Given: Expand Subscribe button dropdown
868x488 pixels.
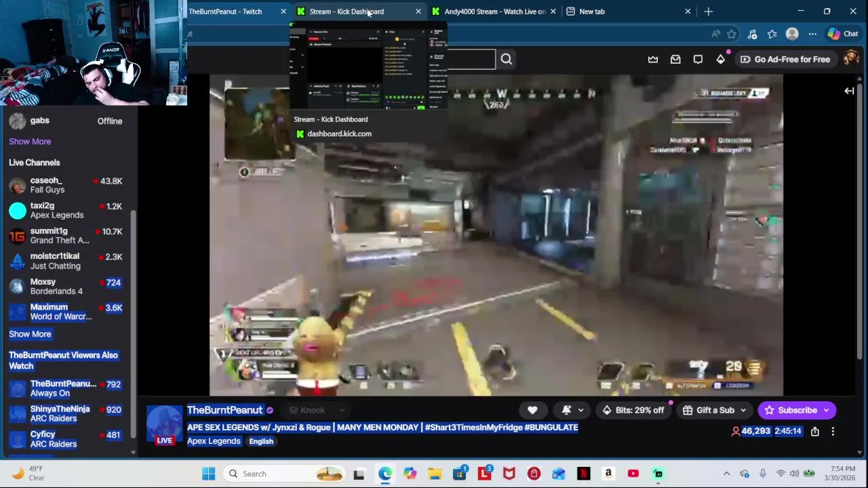Looking at the screenshot, I should (x=826, y=410).
